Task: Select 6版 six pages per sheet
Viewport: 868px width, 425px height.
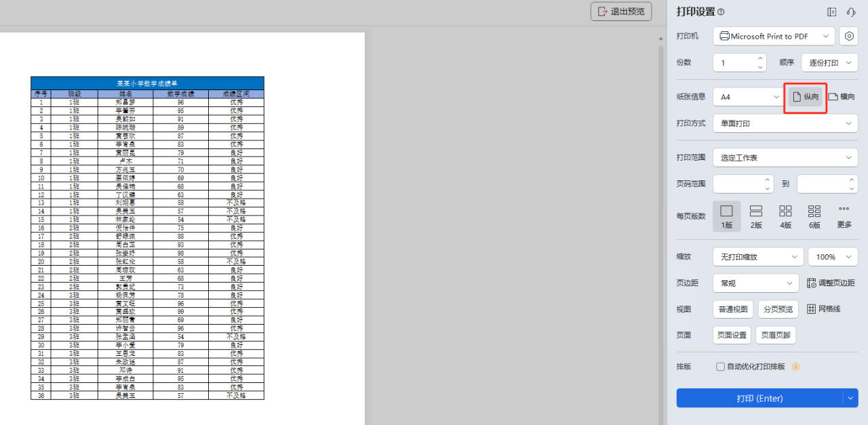Action: (x=814, y=217)
